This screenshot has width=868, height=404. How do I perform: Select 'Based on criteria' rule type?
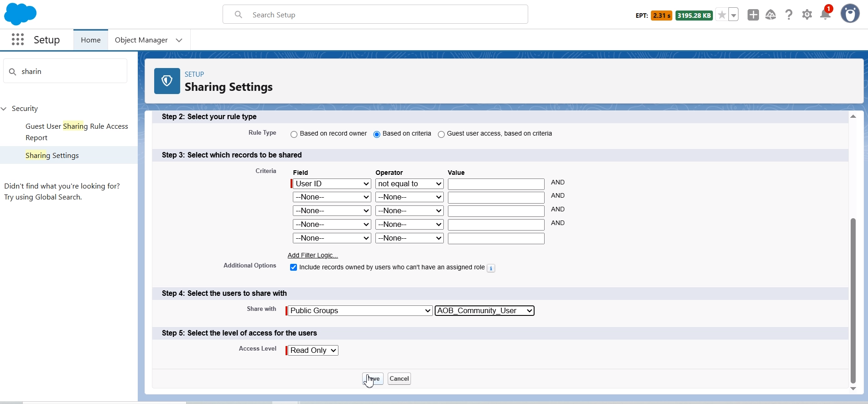(377, 134)
